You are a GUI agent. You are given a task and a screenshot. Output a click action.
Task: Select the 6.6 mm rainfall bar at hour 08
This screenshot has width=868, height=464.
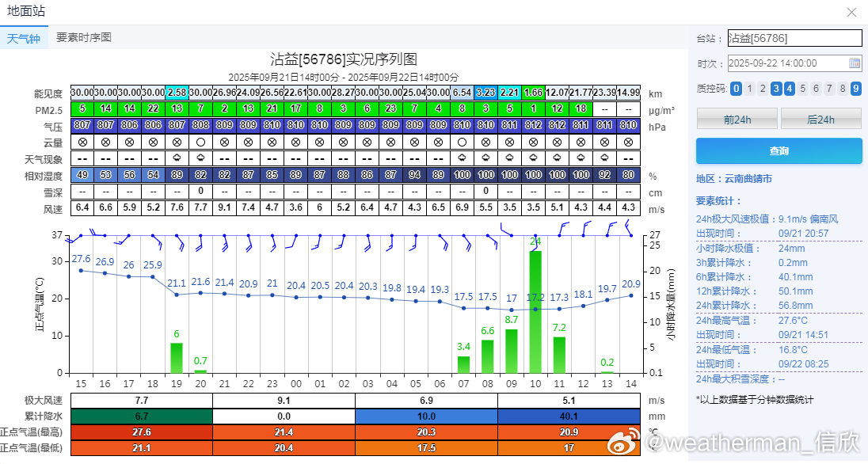click(487, 356)
